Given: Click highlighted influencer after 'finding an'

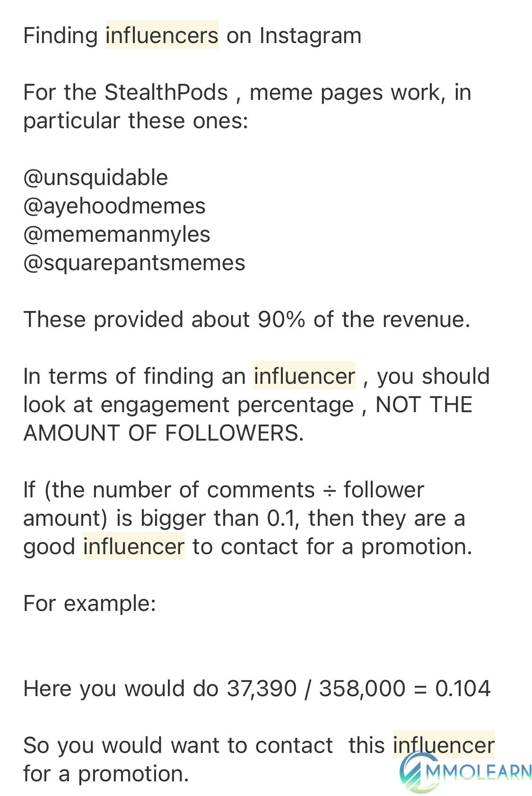Looking at the screenshot, I should pos(304,376).
